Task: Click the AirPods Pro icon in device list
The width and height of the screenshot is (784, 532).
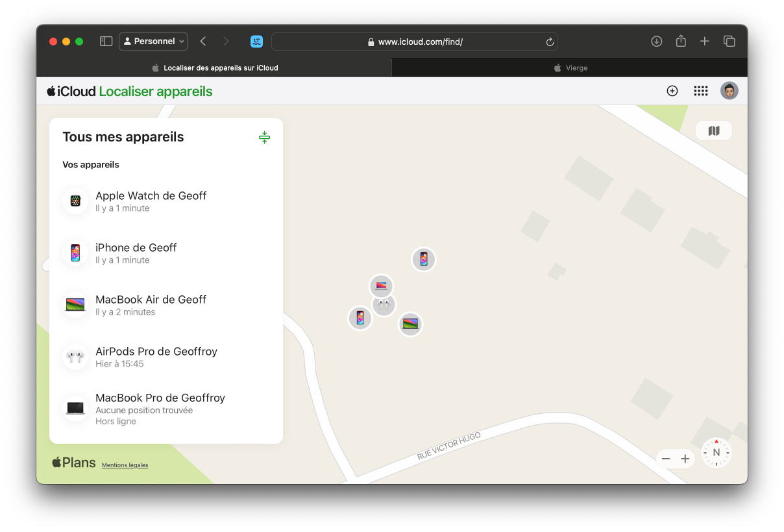Action: pyautogui.click(x=75, y=357)
